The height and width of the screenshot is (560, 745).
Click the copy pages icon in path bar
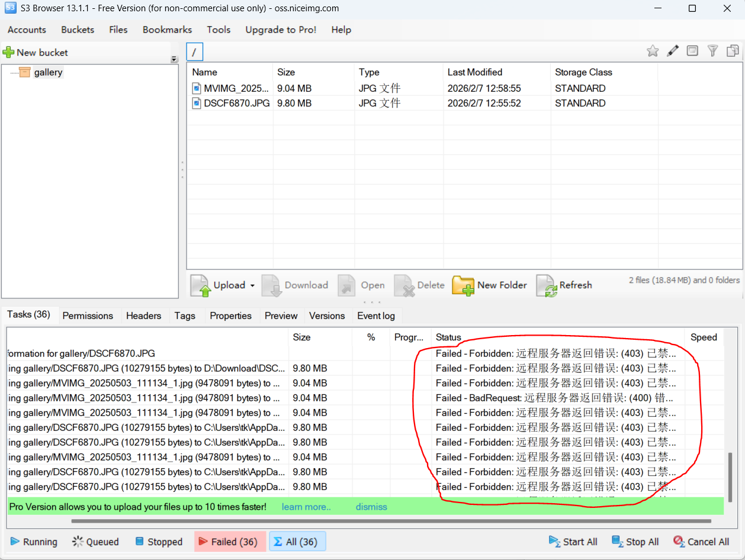pyautogui.click(x=733, y=52)
